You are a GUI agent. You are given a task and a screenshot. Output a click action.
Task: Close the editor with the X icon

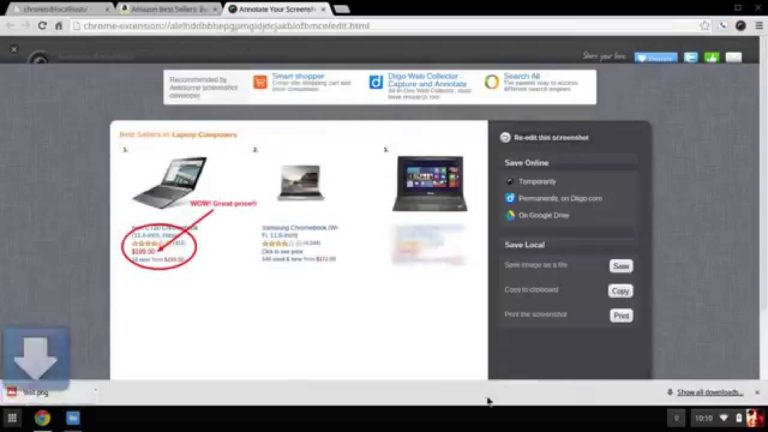[x=14, y=49]
